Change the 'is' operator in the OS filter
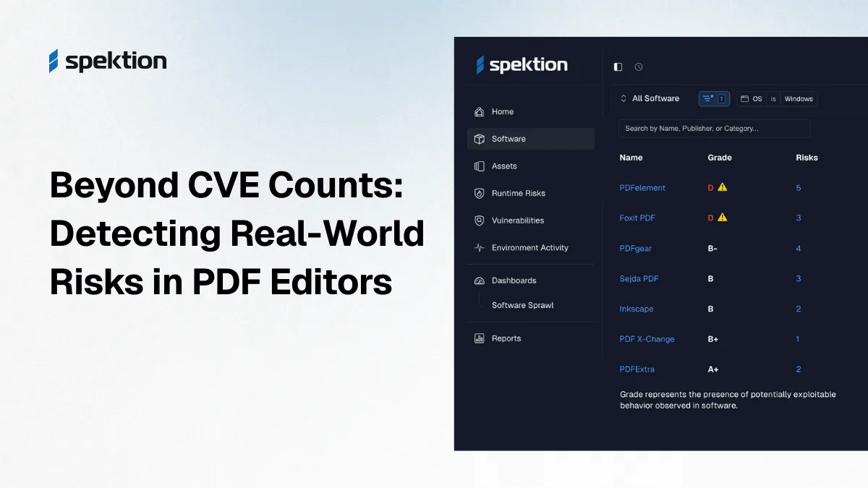The height and width of the screenshot is (488, 868). (x=773, y=98)
